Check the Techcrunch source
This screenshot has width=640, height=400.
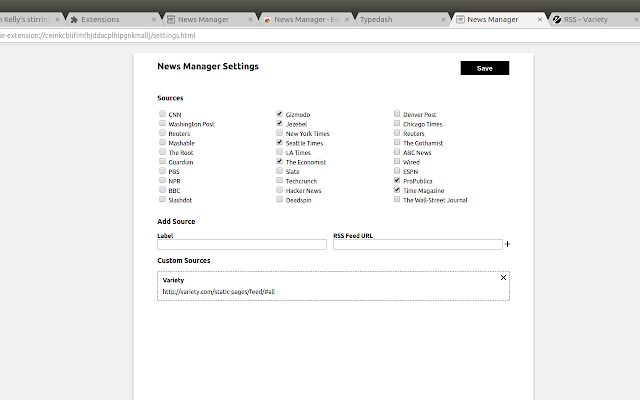(x=280, y=180)
